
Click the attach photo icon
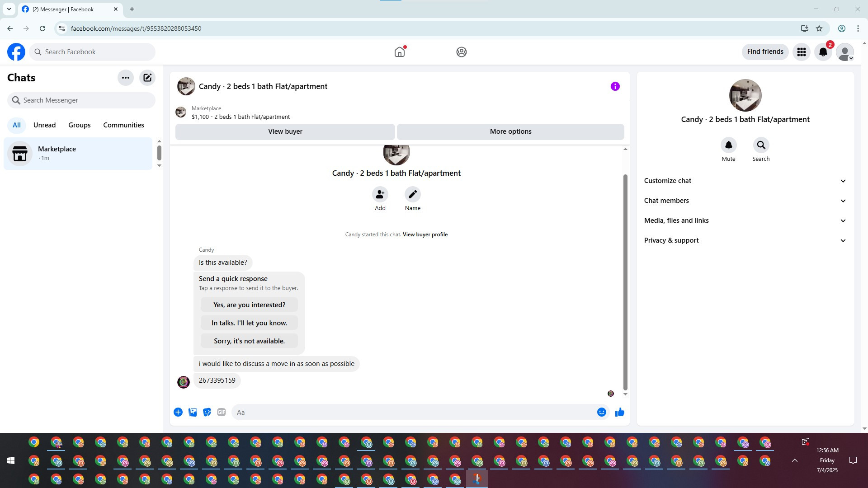point(193,412)
